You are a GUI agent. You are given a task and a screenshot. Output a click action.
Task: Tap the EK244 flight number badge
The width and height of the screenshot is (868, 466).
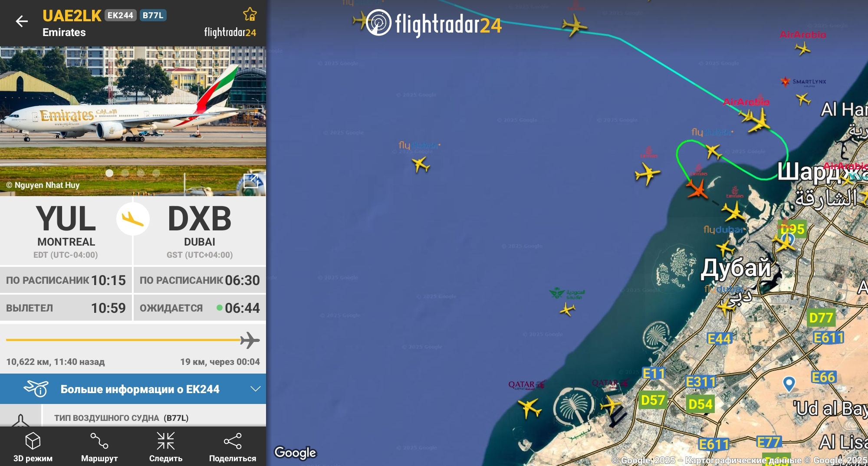click(x=120, y=15)
